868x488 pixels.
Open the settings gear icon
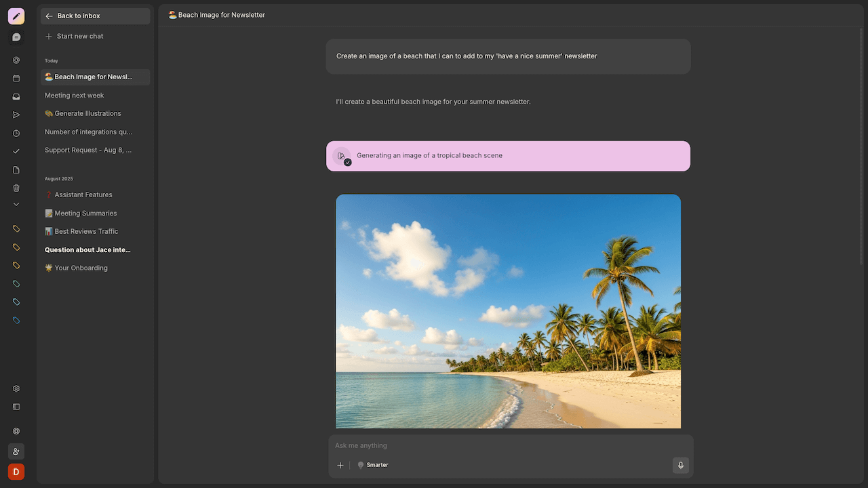tap(16, 389)
